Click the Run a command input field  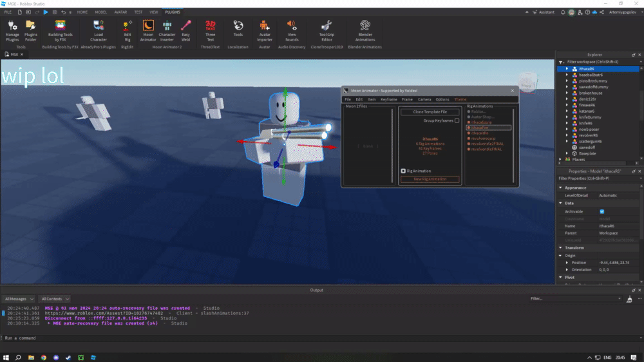[x=320, y=338]
